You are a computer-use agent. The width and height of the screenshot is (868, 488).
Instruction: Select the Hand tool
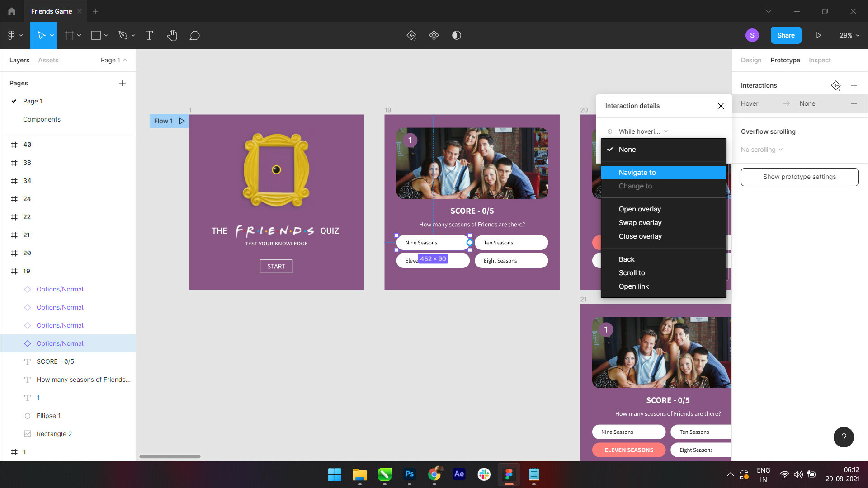click(172, 35)
